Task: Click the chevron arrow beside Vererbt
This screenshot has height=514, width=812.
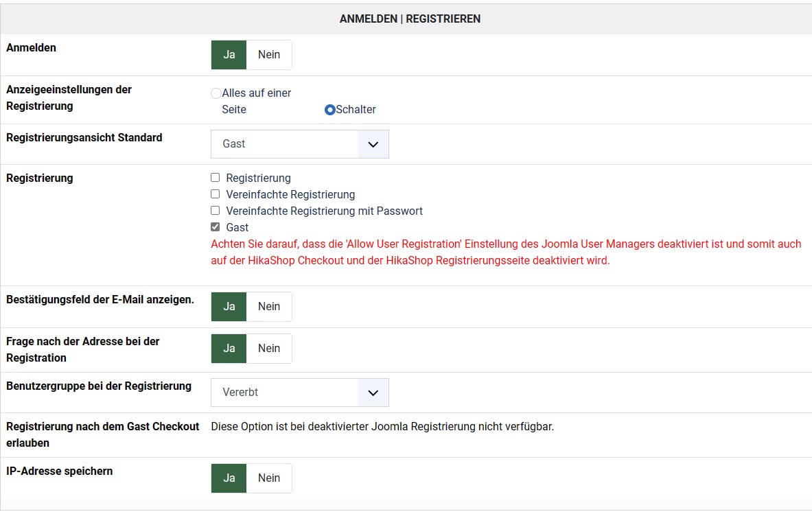Action: (x=373, y=393)
